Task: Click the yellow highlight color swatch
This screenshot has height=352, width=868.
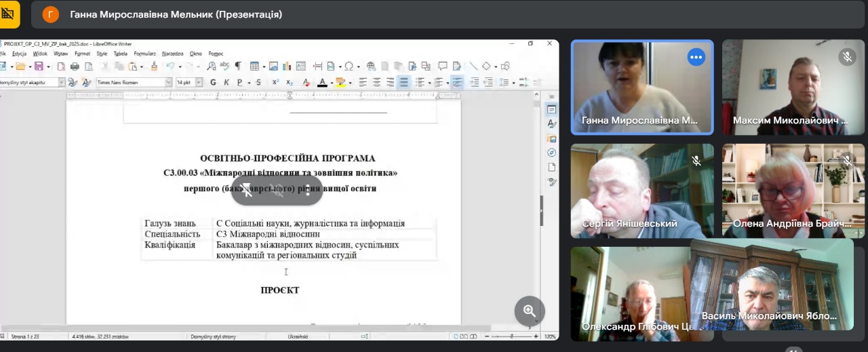Action: [340, 82]
